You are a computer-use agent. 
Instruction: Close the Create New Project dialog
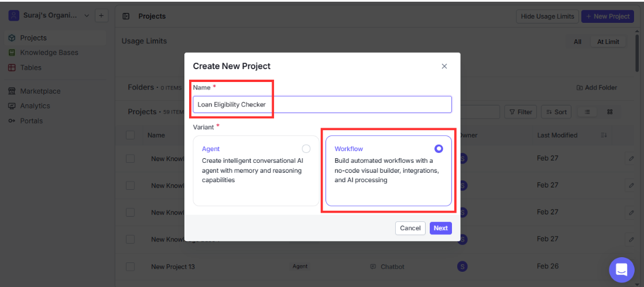tap(444, 66)
